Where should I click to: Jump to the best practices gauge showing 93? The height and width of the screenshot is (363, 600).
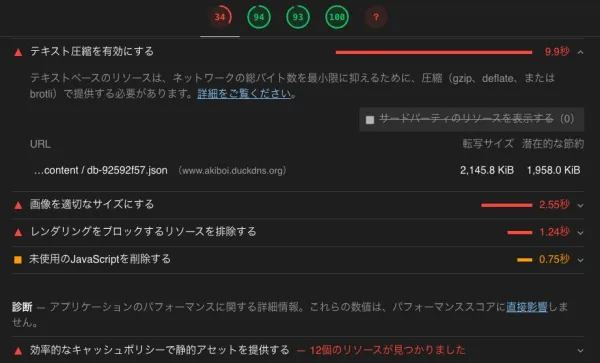298,17
